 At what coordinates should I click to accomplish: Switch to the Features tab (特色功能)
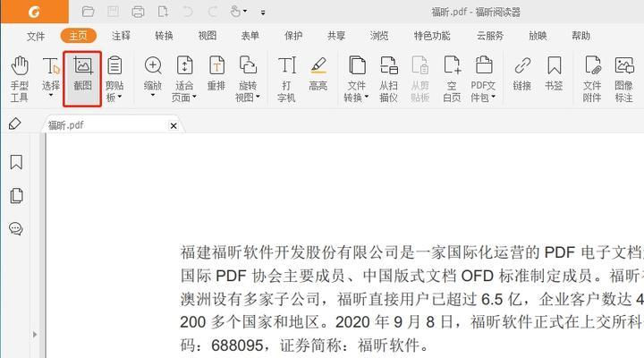pyautogui.click(x=432, y=36)
